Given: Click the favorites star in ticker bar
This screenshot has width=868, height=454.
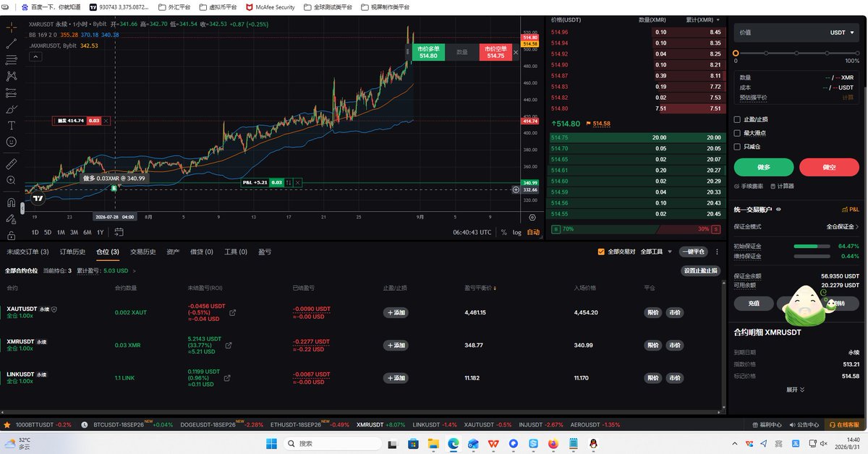Looking at the screenshot, I should click(7, 424).
